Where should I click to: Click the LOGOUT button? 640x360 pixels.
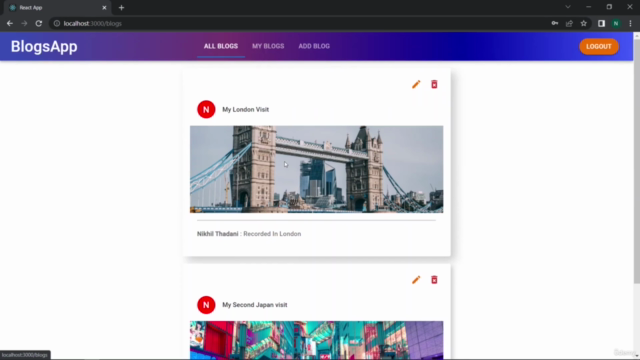[599, 47]
